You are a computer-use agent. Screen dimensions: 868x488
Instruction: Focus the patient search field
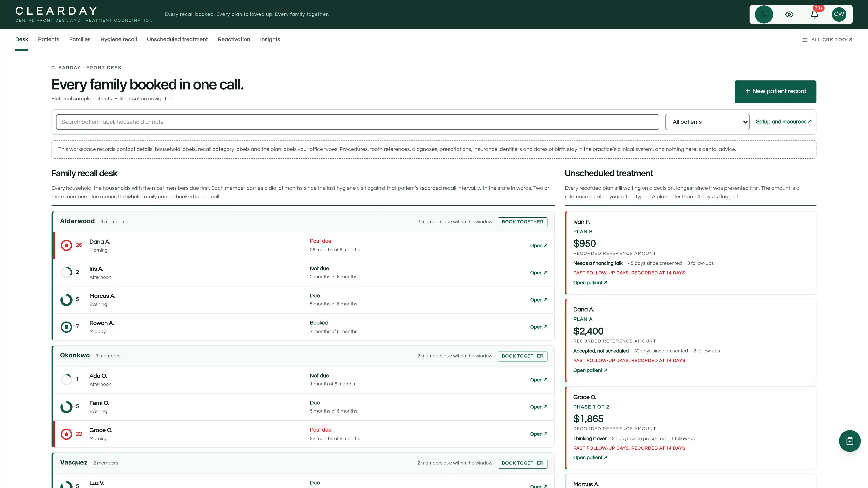click(x=357, y=122)
